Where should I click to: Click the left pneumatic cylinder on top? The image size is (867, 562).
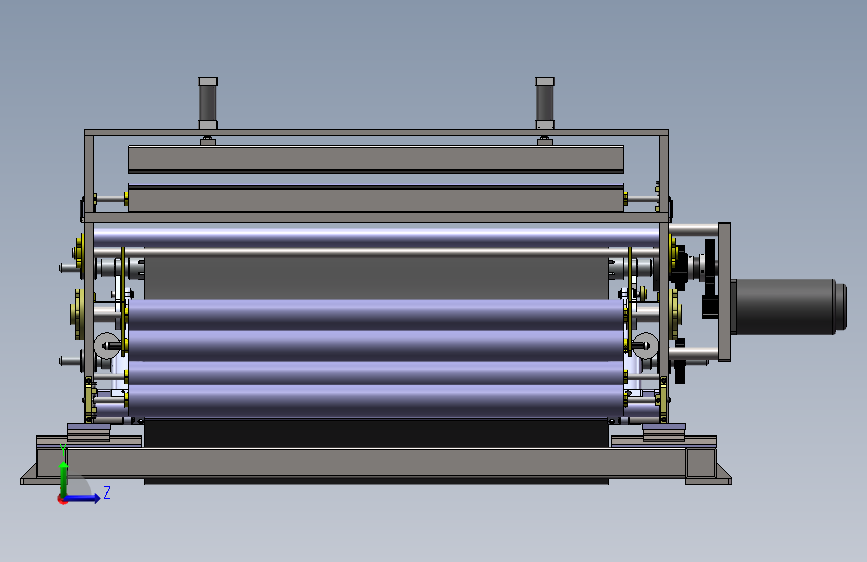pos(208,103)
